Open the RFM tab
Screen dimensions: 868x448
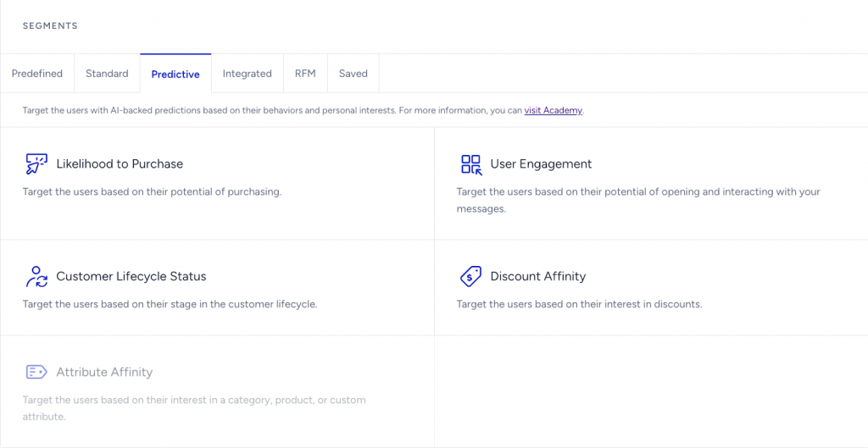coord(305,74)
